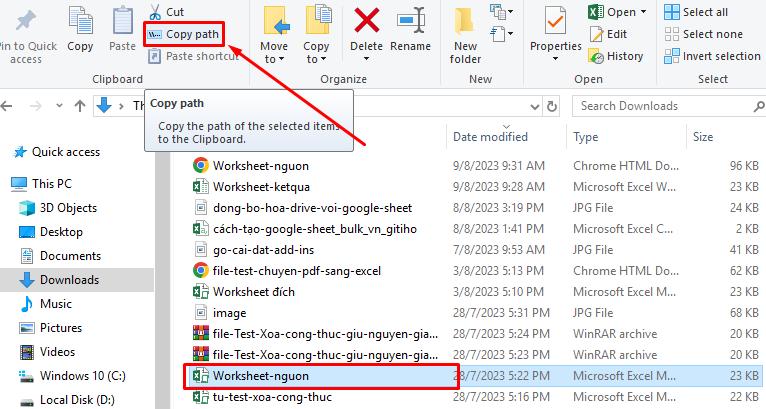The height and width of the screenshot is (409, 766).
Task: Open Videos in the sidebar
Action: (x=47, y=351)
